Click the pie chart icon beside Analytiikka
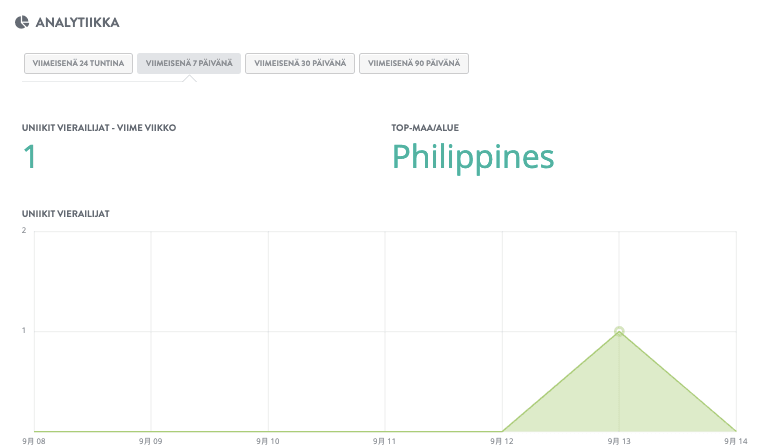Image resolution: width=764 pixels, height=447 pixels. point(21,22)
